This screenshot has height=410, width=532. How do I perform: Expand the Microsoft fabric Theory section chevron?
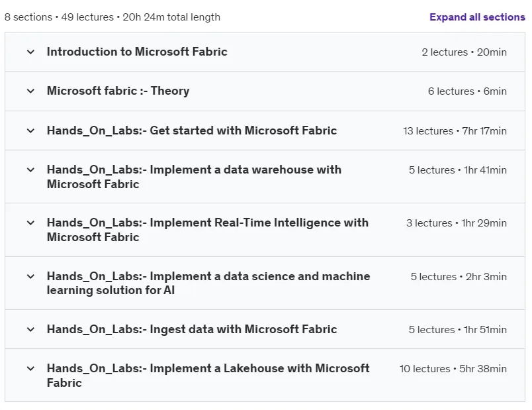(x=30, y=91)
